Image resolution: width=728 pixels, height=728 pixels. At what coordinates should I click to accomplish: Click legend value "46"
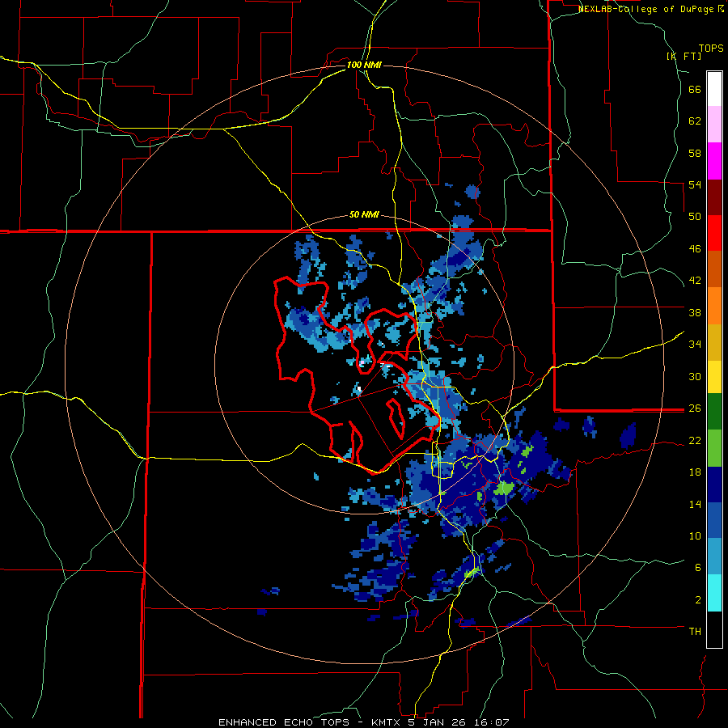click(695, 249)
